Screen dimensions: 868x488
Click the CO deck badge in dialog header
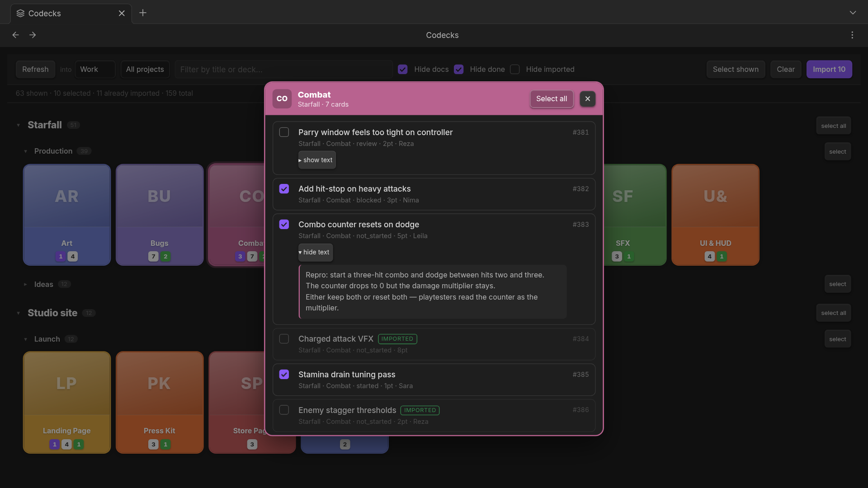(282, 99)
